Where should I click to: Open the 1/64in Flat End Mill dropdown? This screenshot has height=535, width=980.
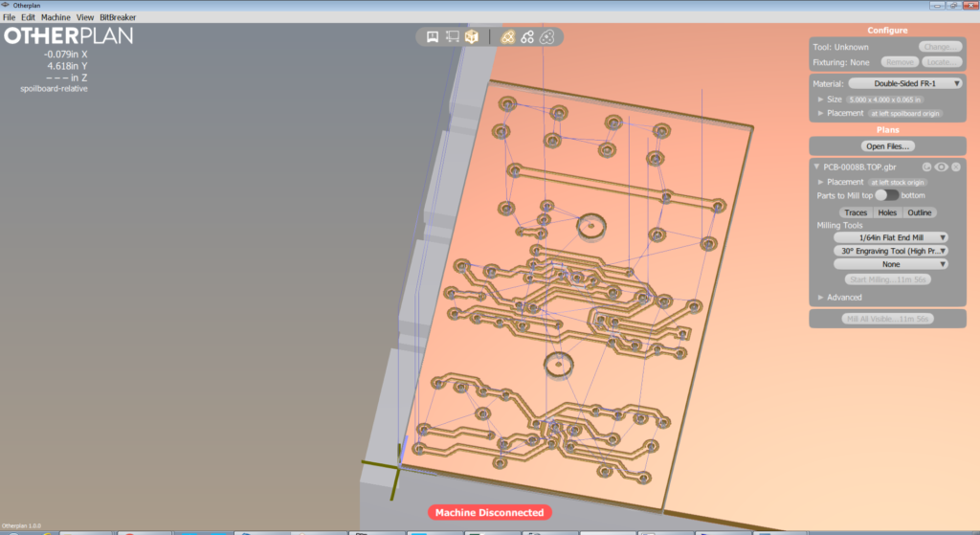point(891,237)
